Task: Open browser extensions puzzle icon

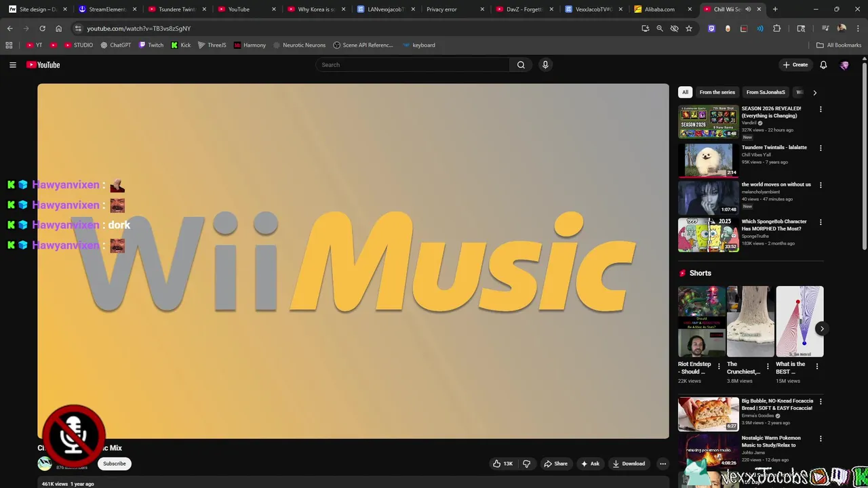Action: click(x=777, y=28)
